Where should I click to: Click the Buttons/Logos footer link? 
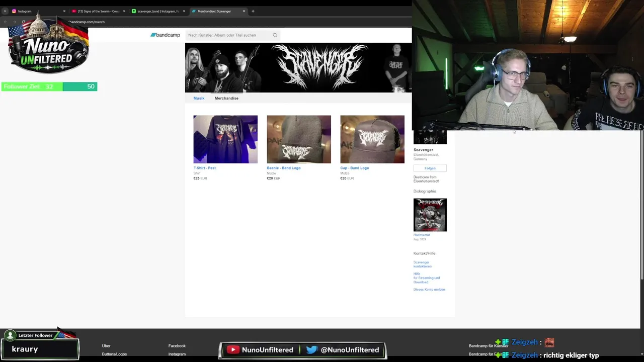[114, 354]
